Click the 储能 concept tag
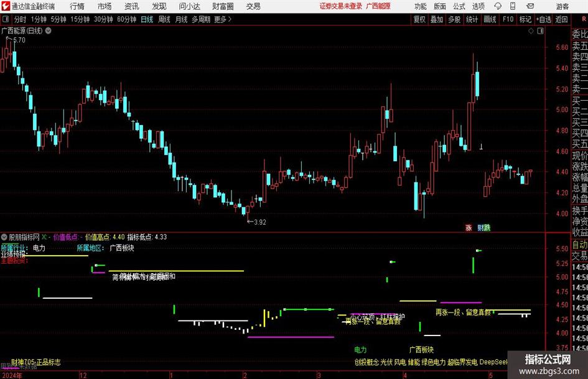 (x=414, y=362)
